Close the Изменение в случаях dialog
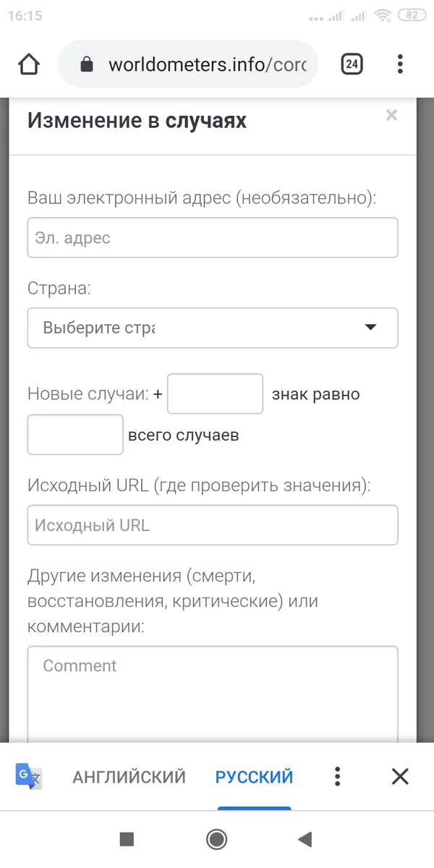The width and height of the screenshot is (434, 868). tap(391, 115)
